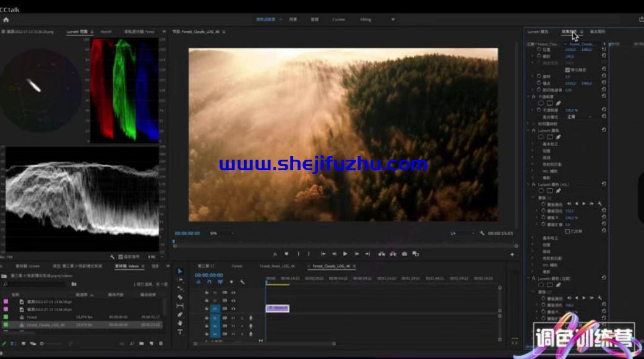Viewport: 644px width, 359px height.
Task: Toggle Snap magnet in timeline
Action: pyautogui.click(x=209, y=282)
